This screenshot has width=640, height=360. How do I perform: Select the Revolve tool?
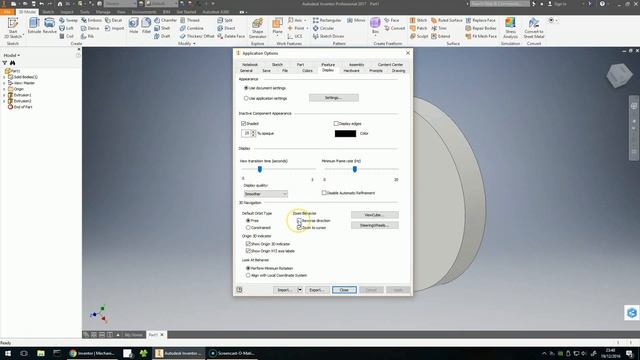pos(49,26)
